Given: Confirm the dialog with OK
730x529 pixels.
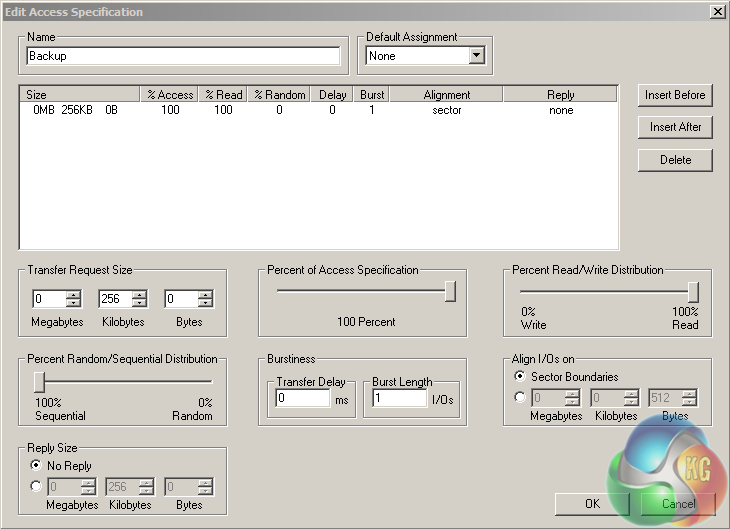Looking at the screenshot, I should click(592, 503).
